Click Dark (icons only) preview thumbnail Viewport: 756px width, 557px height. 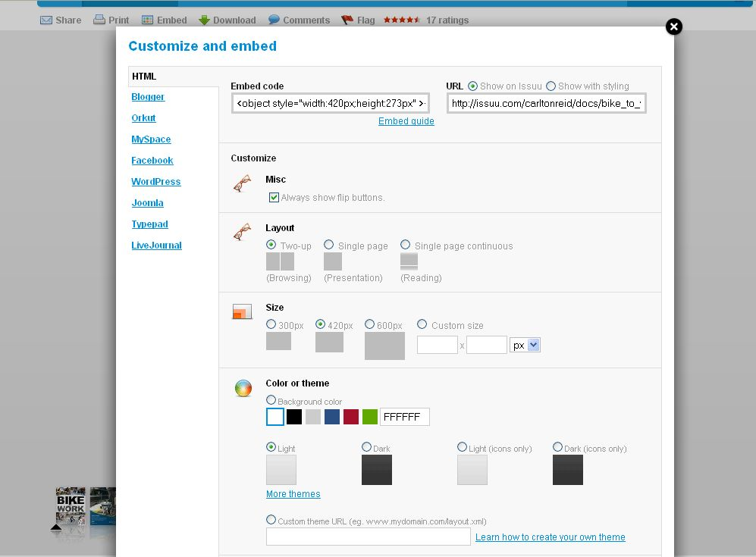tap(567, 470)
